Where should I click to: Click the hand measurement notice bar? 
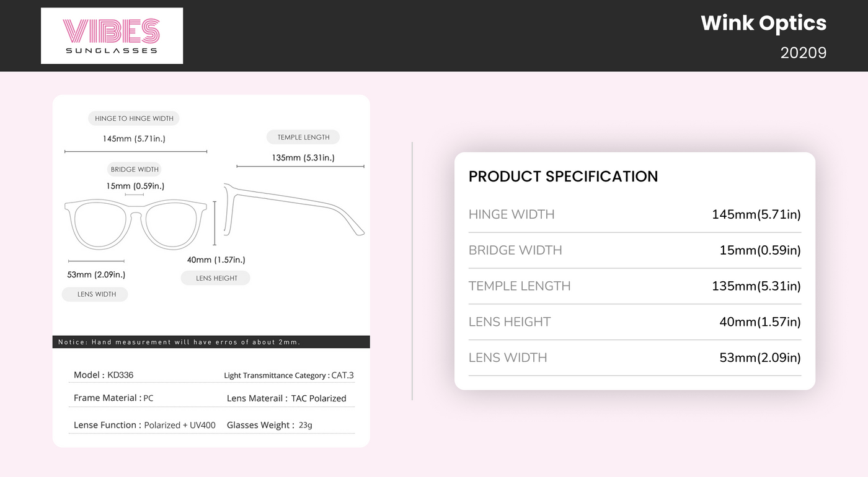tap(211, 342)
